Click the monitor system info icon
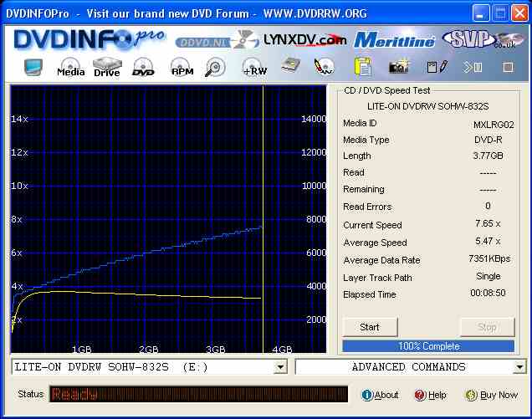 click(33, 67)
